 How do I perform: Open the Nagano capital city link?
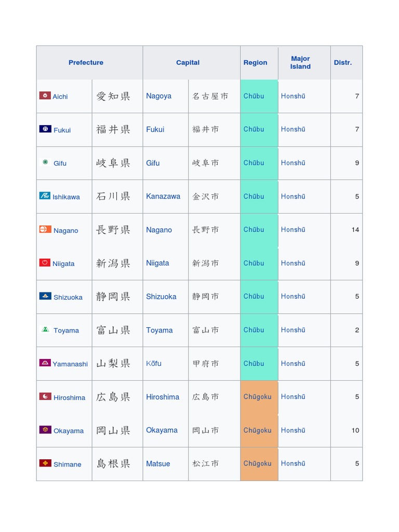click(159, 230)
